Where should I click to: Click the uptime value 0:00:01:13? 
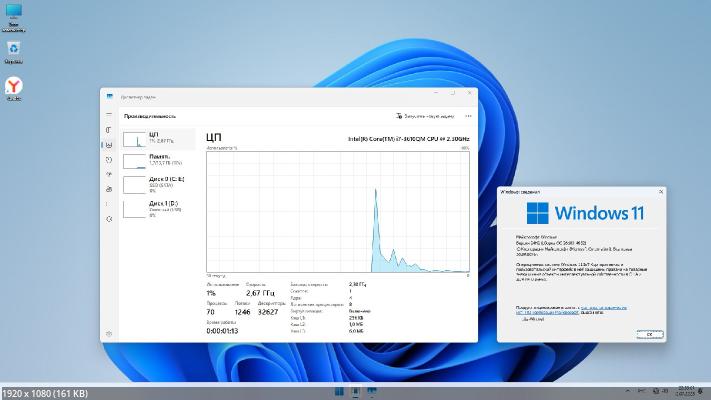pyautogui.click(x=222, y=331)
